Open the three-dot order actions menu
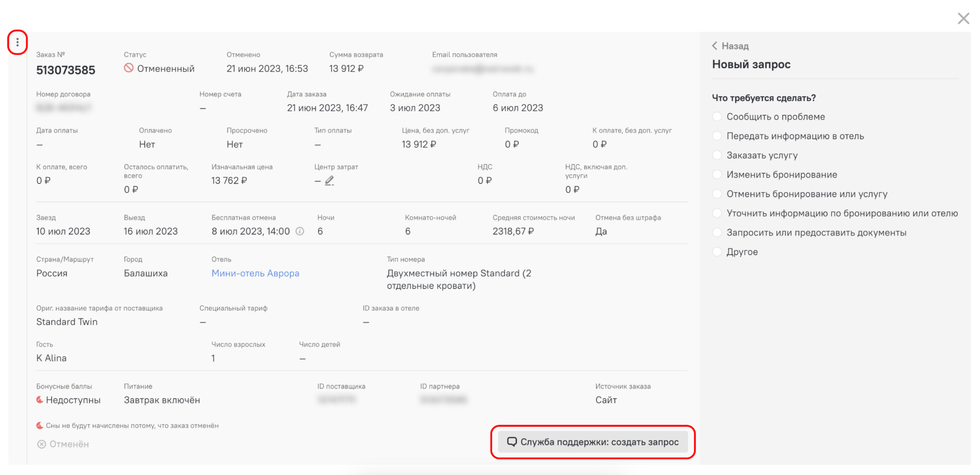The image size is (980, 475). (x=17, y=43)
